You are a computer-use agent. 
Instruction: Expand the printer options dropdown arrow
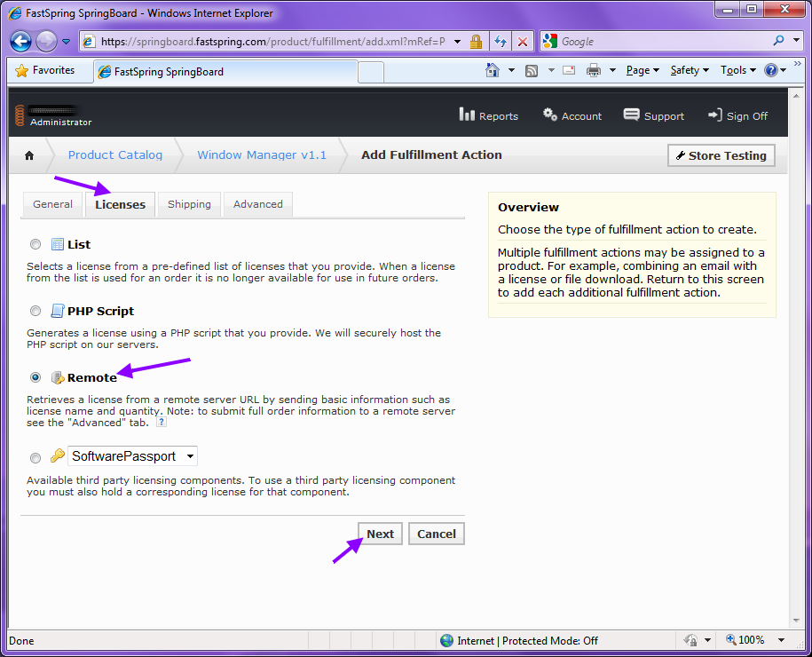point(612,70)
